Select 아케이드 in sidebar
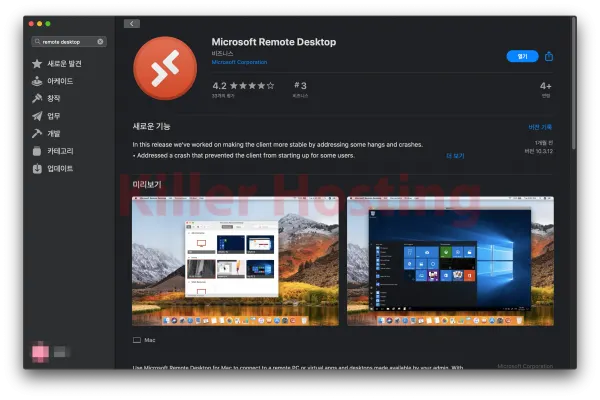This screenshot has height=400, width=600. (x=60, y=81)
